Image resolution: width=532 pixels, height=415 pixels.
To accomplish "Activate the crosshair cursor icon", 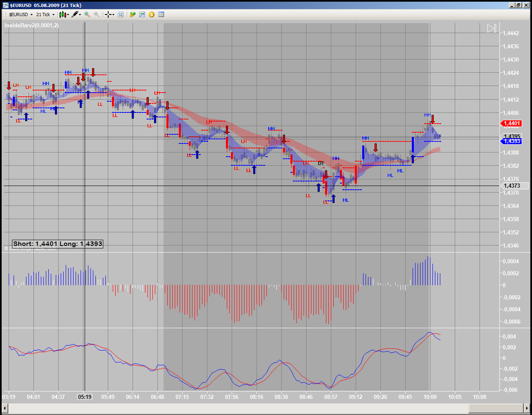I will [x=108, y=14].
